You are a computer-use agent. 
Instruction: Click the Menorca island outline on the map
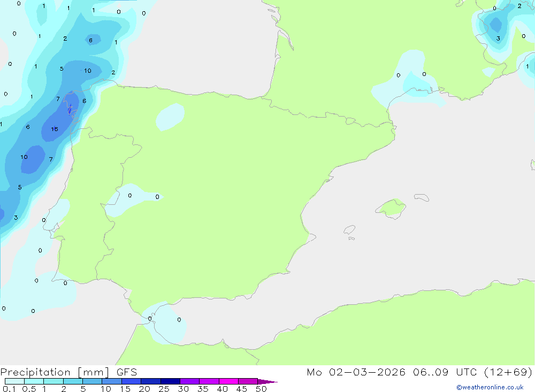coord(422,197)
